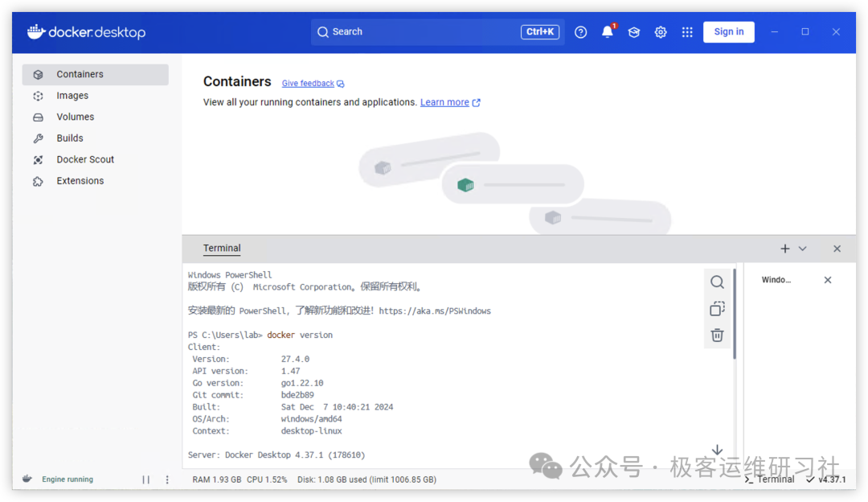Click the desktop-linux Context value
This screenshot has height=502, width=868.
311,431
